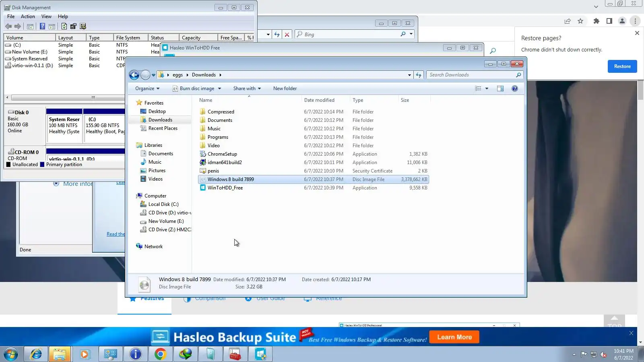Open Internet Explorer from the taskbar
The height and width of the screenshot is (362, 644).
(36, 354)
